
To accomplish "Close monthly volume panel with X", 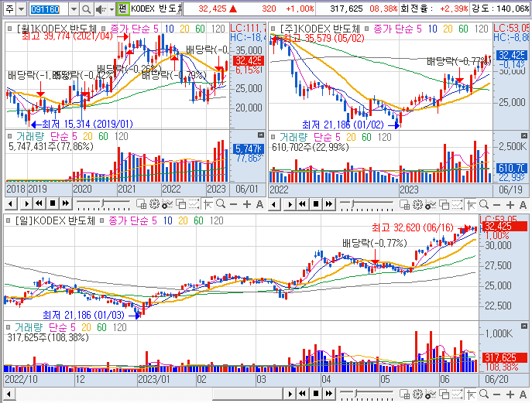I will (x=260, y=135).
